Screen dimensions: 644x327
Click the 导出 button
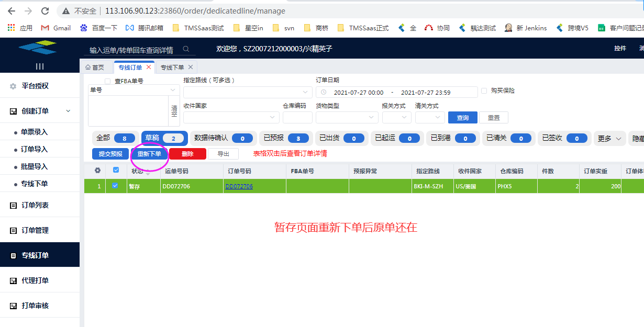pos(224,154)
